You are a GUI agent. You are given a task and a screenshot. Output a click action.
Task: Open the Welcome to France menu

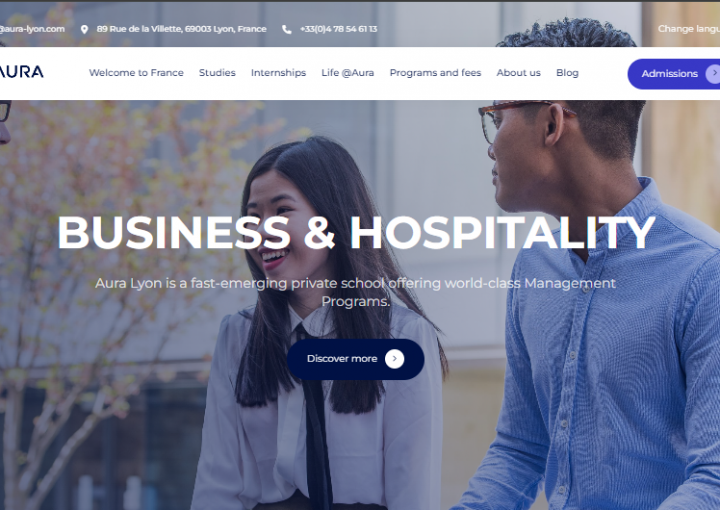[136, 73]
